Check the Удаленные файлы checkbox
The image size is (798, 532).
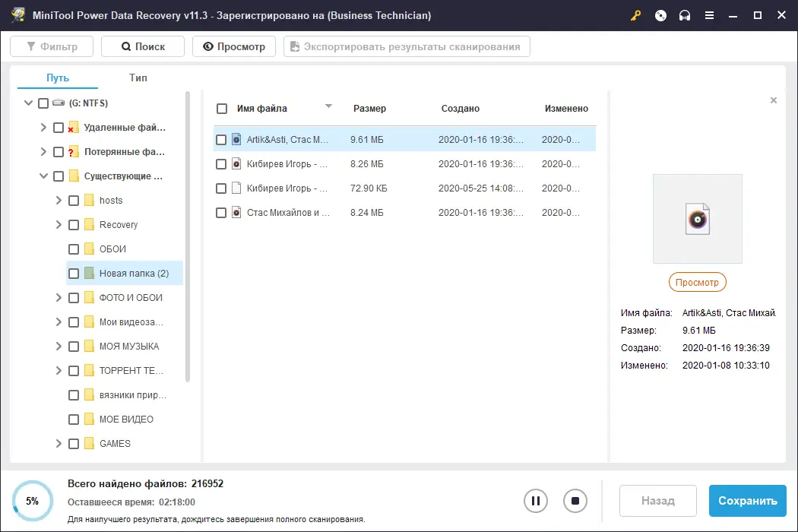[59, 128]
